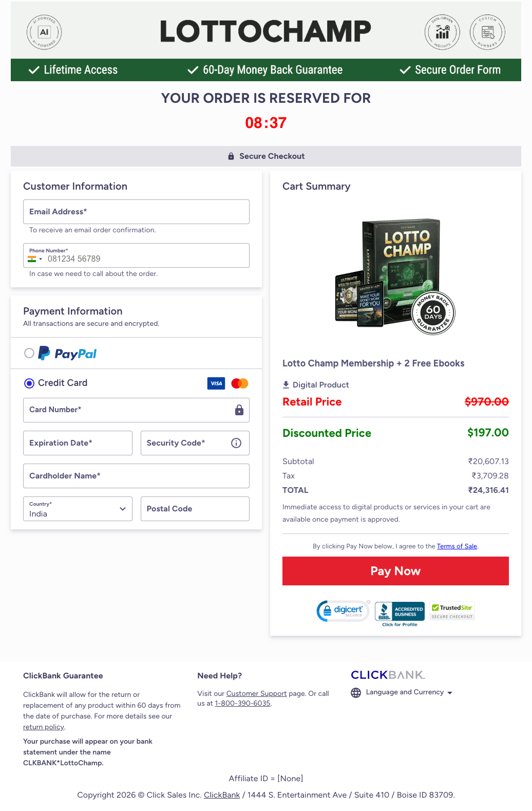
Task: Click the info icon beside Security Code
Action: click(236, 443)
